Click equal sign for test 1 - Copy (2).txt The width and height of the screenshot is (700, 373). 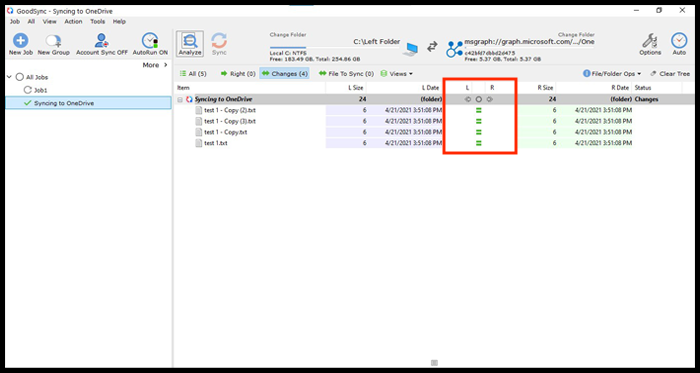(x=479, y=110)
